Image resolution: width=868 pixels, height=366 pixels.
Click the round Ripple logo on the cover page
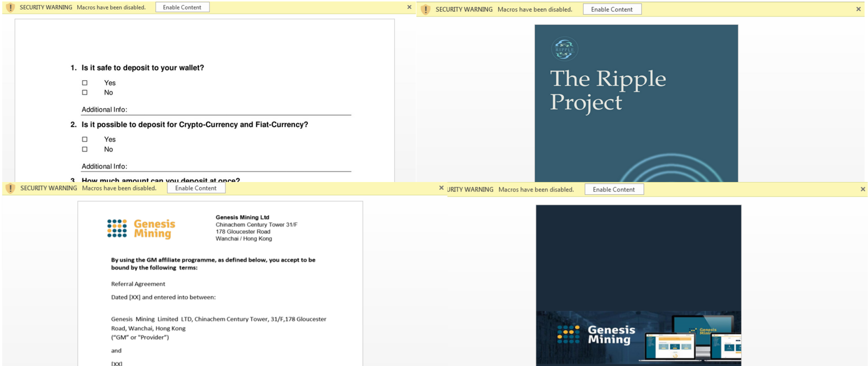[x=564, y=49]
